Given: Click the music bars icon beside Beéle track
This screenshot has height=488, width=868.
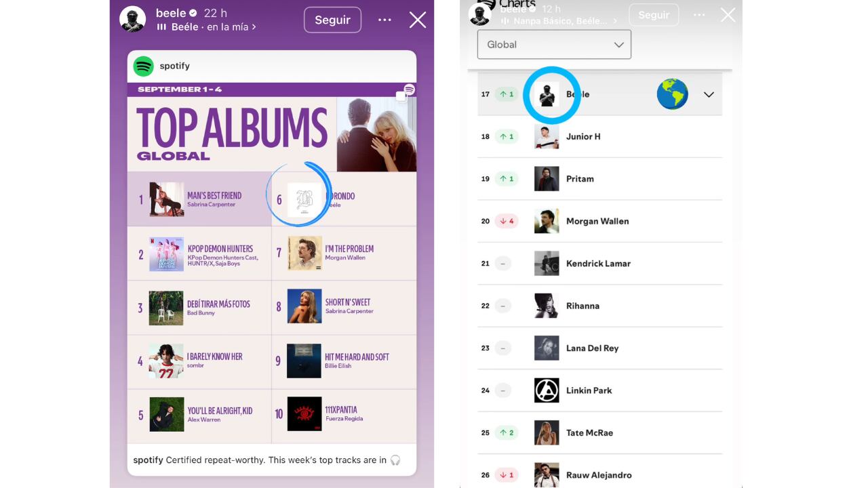Looking at the screenshot, I should [161, 27].
